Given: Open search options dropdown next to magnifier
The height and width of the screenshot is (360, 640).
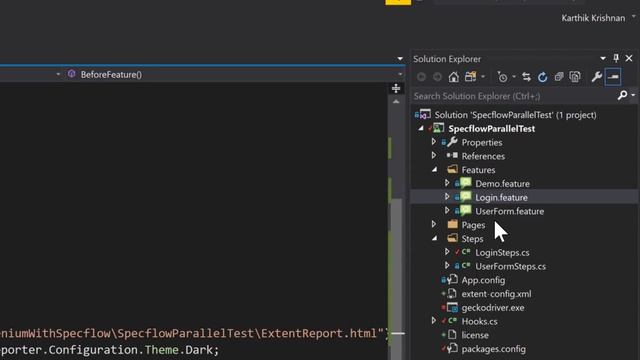Looking at the screenshot, I should pyautogui.click(x=633, y=96).
